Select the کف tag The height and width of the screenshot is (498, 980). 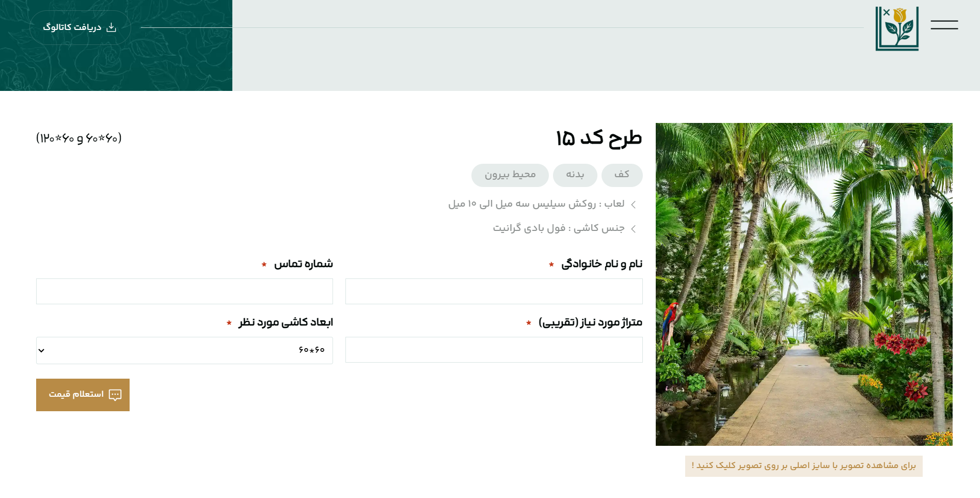[622, 175]
